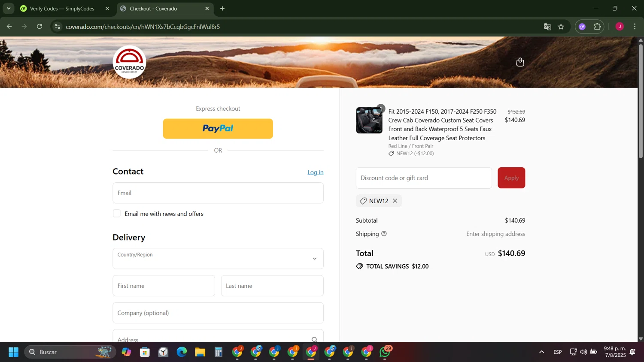This screenshot has height=362, width=644.
Task: Open Microsoft Store in taskbar
Action: click(x=145, y=352)
